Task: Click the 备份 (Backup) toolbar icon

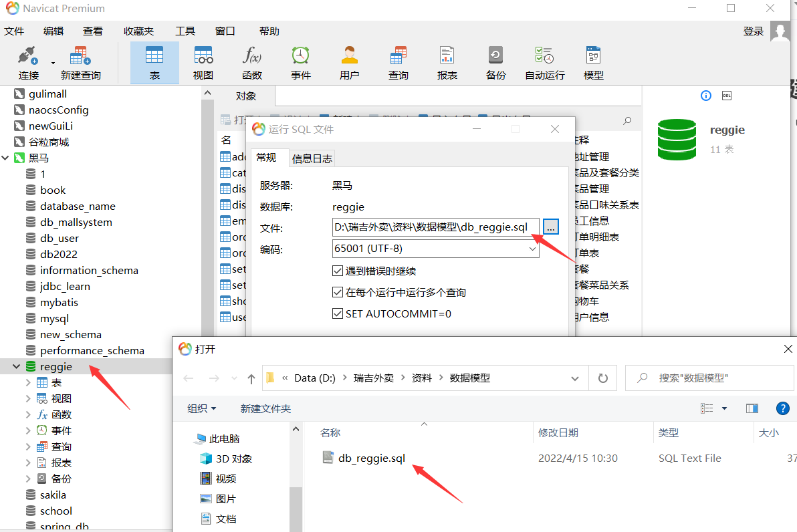Action: [495, 63]
